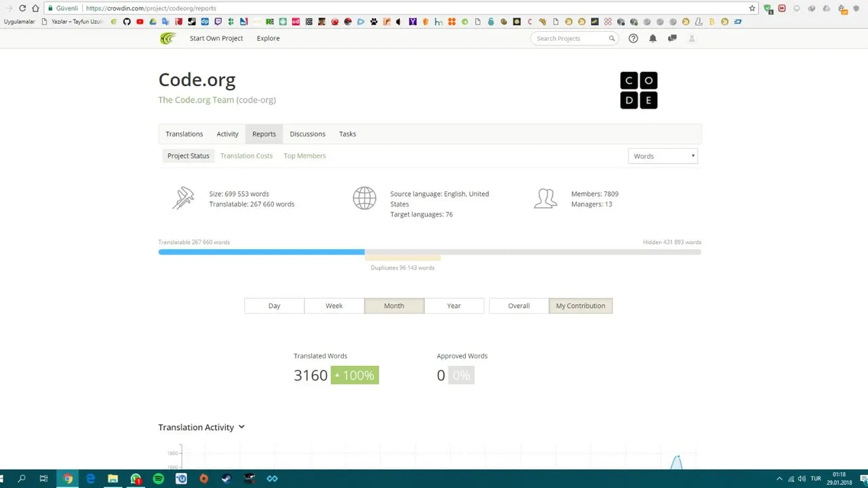Viewport: 868px width, 488px height.
Task: Click the members people icon
Action: tap(545, 198)
